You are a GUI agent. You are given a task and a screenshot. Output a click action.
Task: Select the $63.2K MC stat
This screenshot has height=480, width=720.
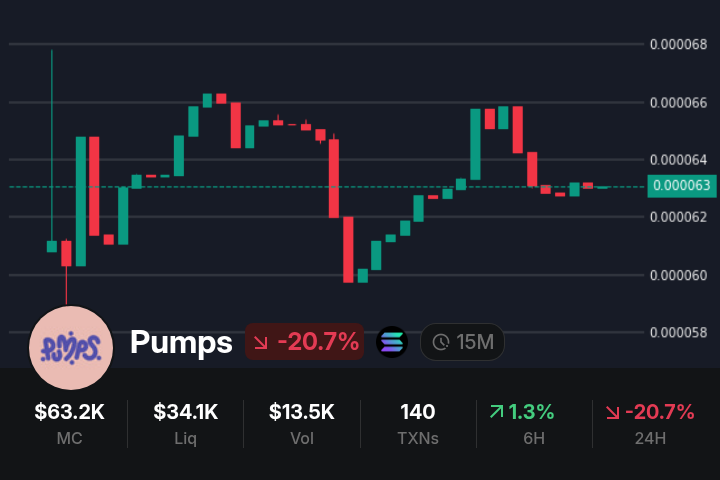point(70,422)
